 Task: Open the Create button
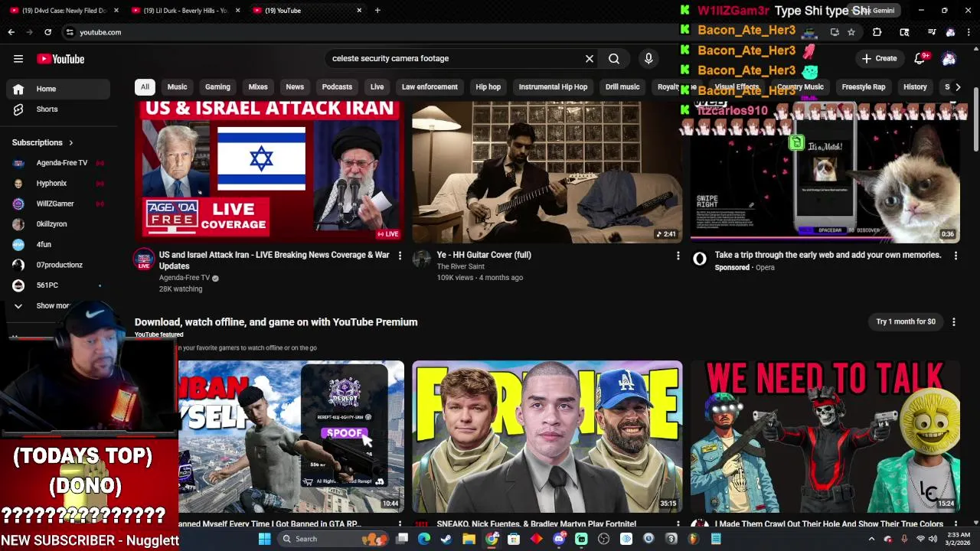tap(879, 58)
